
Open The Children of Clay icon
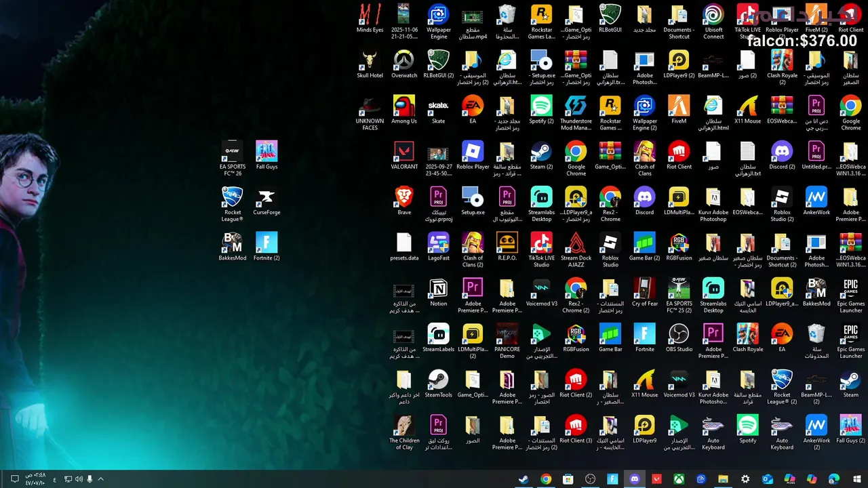[404, 432]
